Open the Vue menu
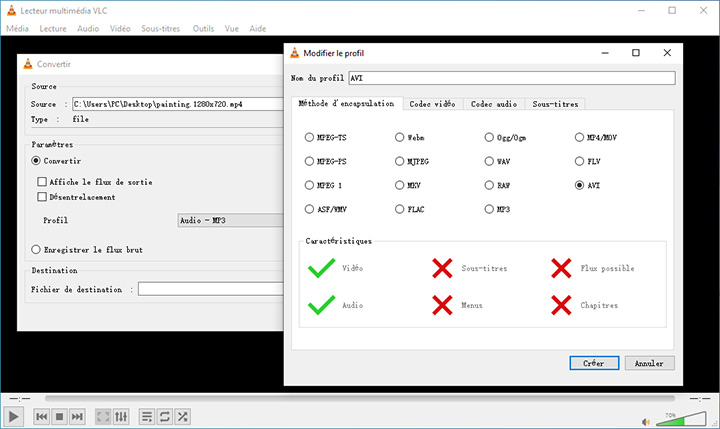This screenshot has width=720, height=429. tap(231, 28)
